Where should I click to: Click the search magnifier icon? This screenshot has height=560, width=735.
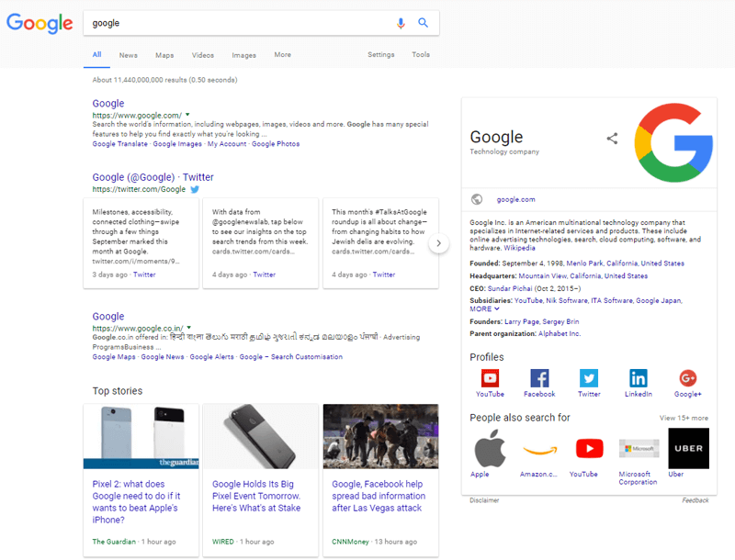click(424, 22)
